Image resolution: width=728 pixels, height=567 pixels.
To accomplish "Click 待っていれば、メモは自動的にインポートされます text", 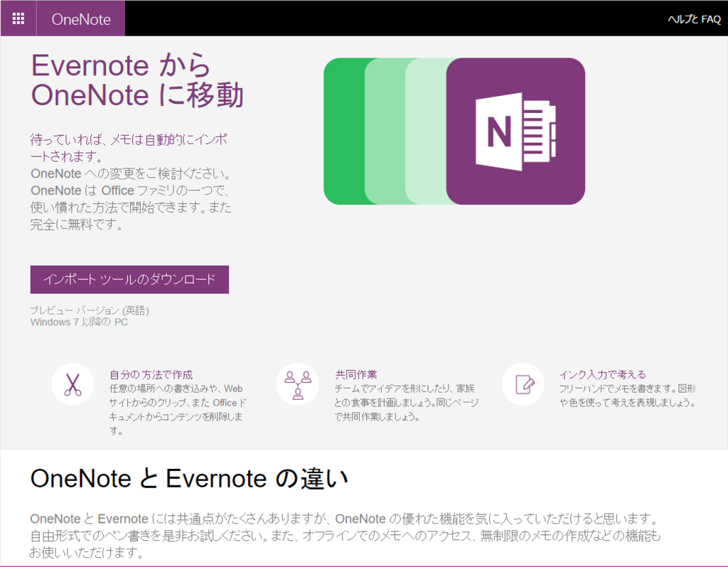I will coord(129,148).
